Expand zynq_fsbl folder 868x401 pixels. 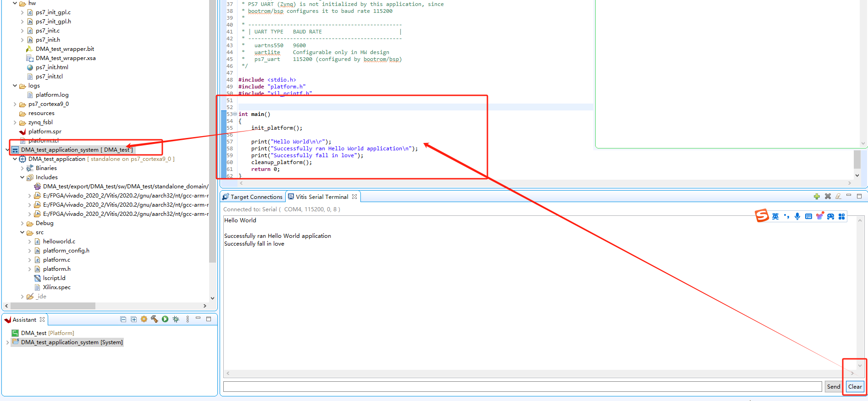pyautogui.click(x=15, y=122)
